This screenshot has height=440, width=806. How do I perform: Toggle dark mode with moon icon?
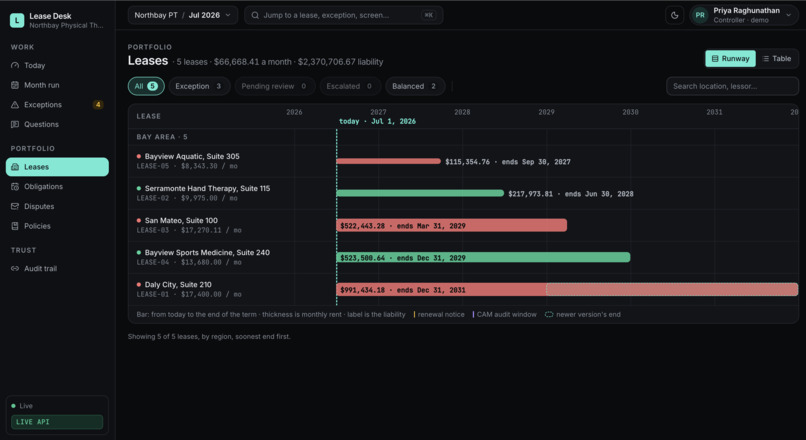point(674,15)
